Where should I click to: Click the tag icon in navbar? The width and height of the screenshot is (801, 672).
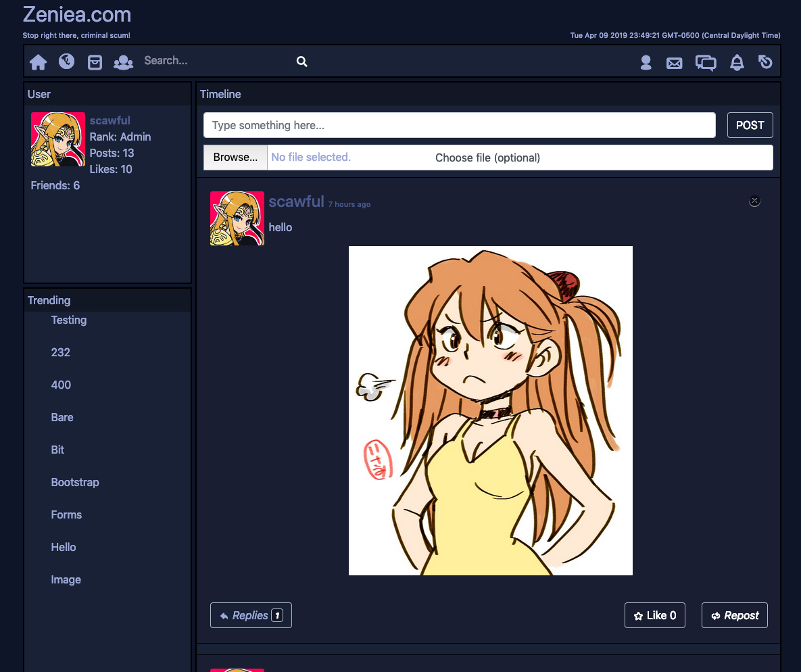(x=765, y=62)
